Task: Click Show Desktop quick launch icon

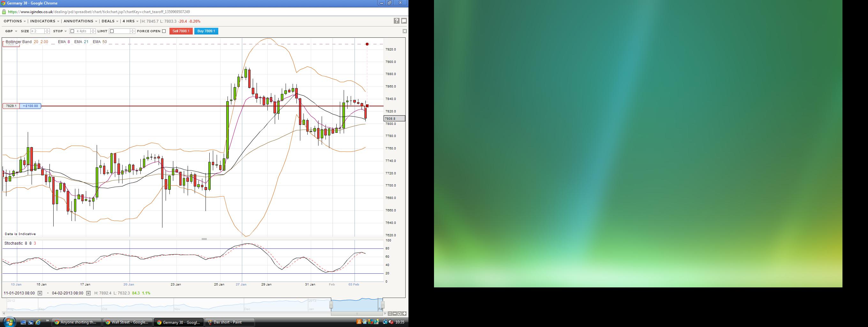Action: coord(23,322)
